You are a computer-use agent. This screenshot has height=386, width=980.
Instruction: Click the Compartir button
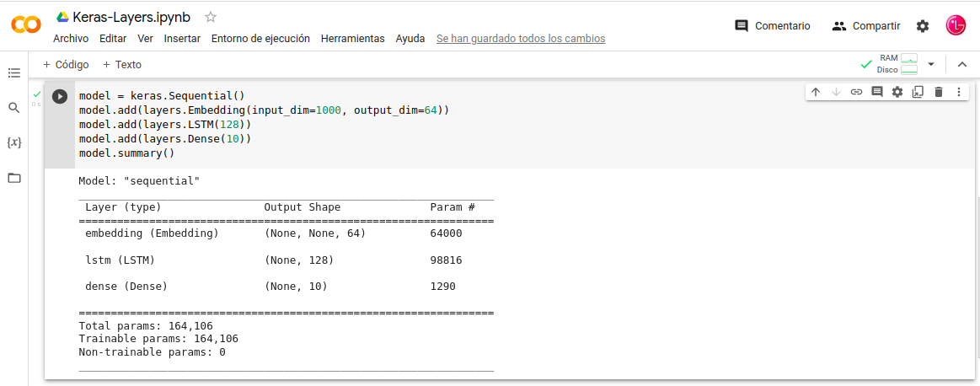click(866, 26)
